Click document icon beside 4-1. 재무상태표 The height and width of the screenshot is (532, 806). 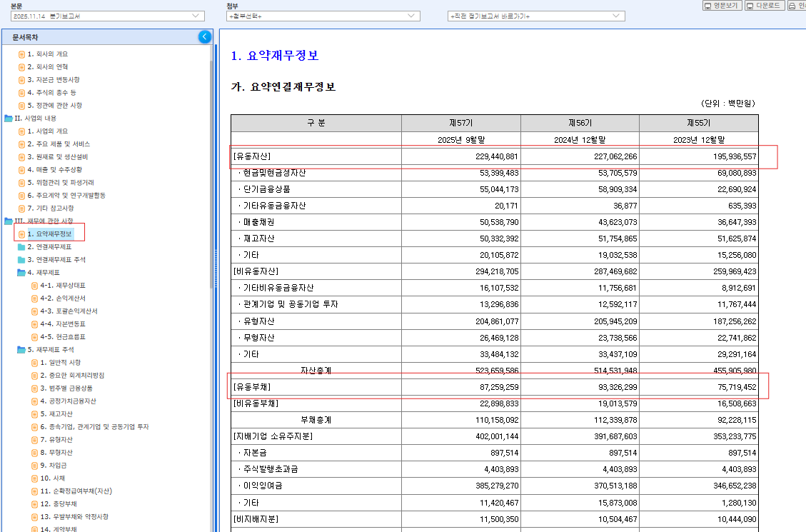(x=34, y=286)
